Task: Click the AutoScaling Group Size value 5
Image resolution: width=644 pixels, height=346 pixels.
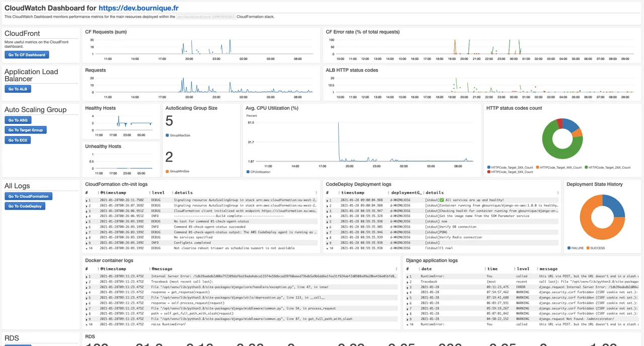Action: pos(169,121)
